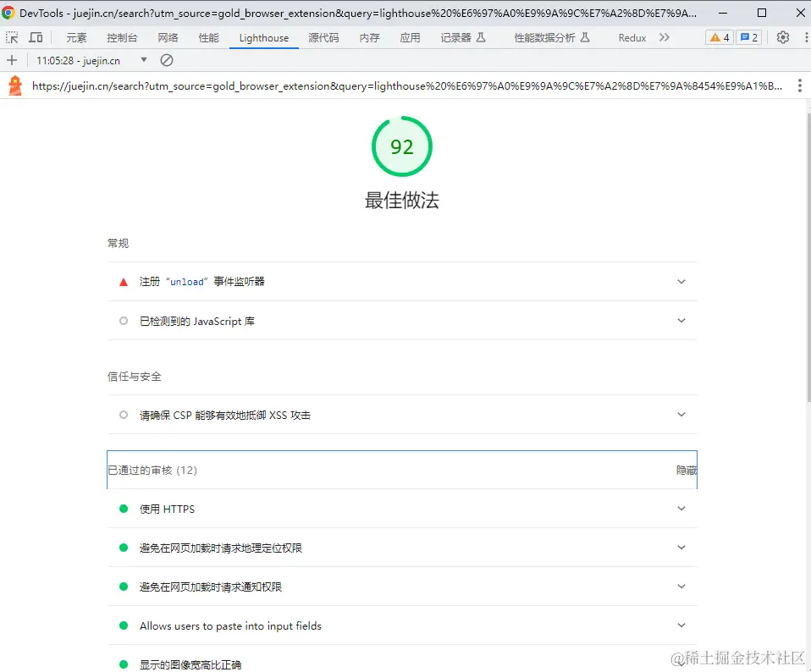Expand the 已检测到的 JavaScript 库 audit

[402, 321]
